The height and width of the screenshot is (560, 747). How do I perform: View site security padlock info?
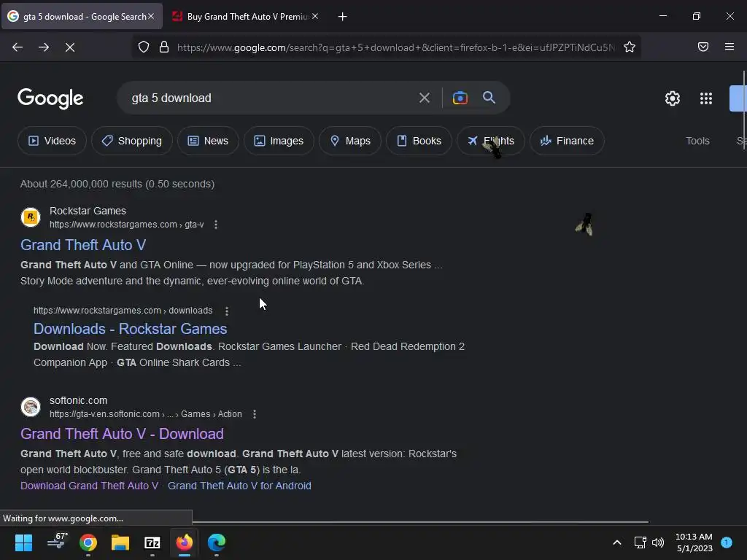(x=164, y=47)
